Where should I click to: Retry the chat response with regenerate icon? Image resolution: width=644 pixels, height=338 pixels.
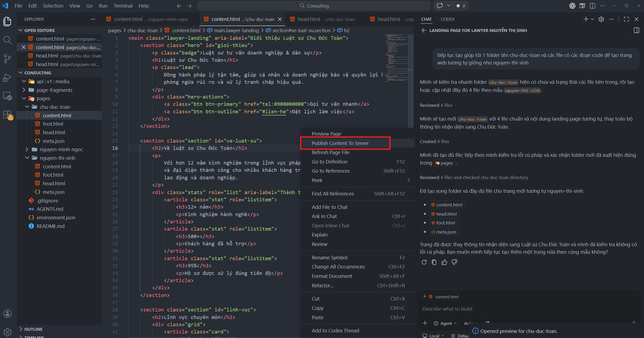424,262
